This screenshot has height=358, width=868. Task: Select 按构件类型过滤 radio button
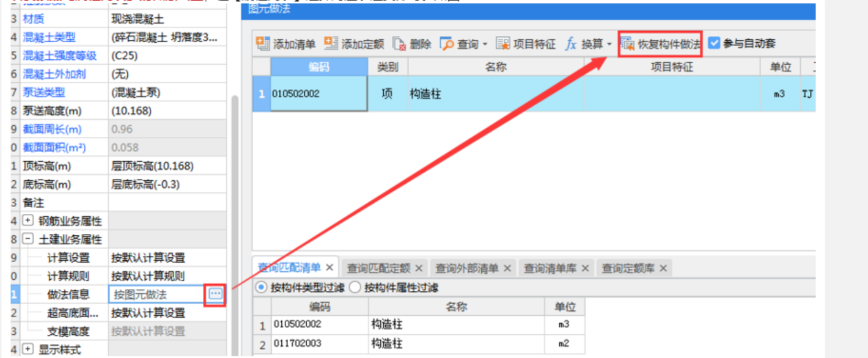tap(261, 287)
